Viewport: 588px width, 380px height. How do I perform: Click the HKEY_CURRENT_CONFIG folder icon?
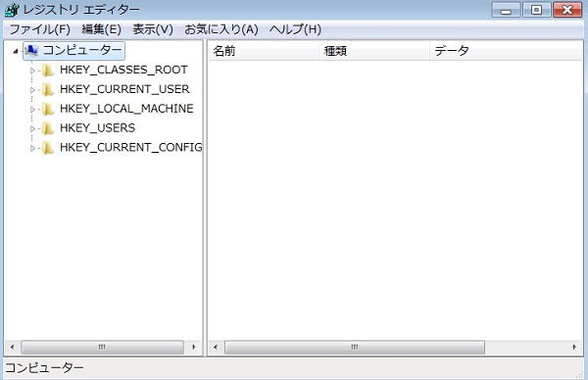pyautogui.click(x=48, y=148)
